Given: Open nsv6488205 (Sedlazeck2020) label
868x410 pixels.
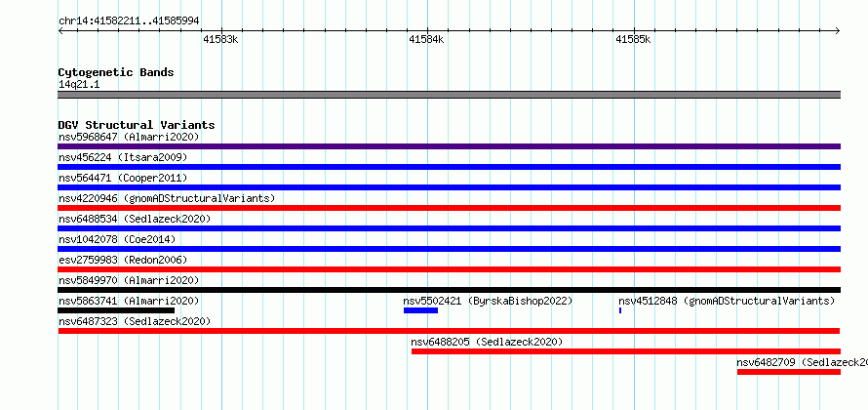Looking at the screenshot, I should point(487,342).
